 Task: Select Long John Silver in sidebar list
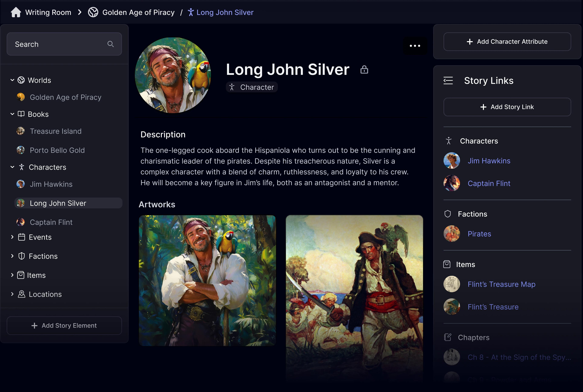[x=68, y=203]
